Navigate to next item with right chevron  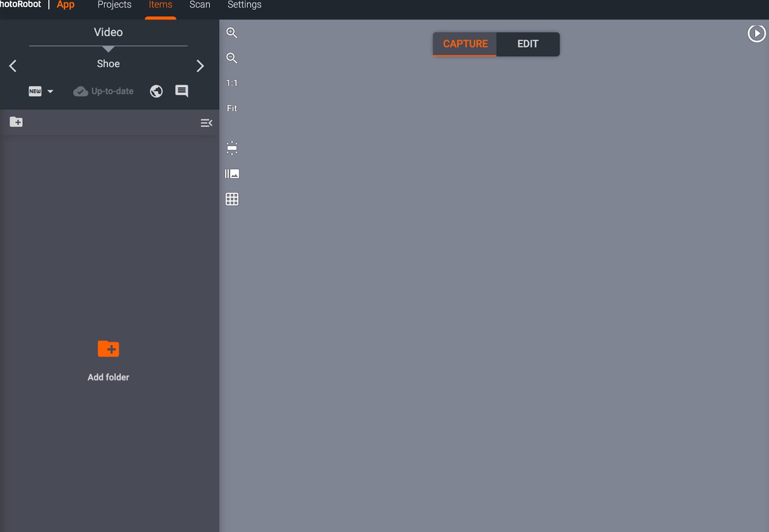click(200, 66)
